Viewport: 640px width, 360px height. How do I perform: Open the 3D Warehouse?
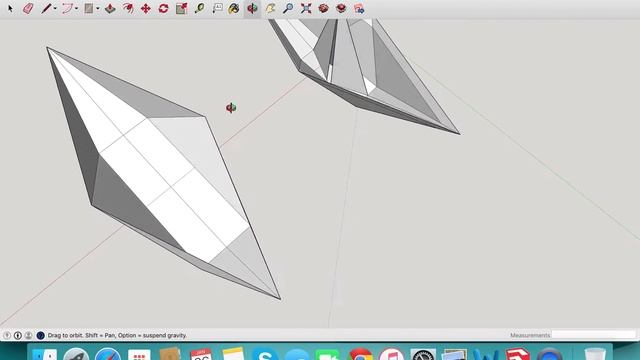(x=324, y=8)
